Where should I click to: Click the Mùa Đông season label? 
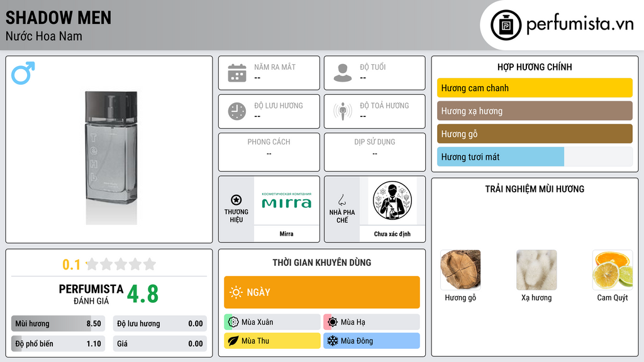pyautogui.click(x=357, y=341)
